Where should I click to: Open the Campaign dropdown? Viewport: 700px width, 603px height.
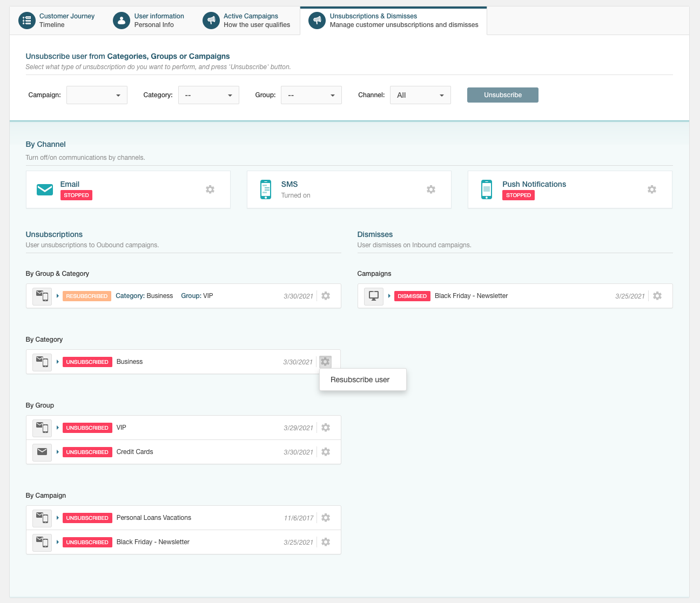97,95
